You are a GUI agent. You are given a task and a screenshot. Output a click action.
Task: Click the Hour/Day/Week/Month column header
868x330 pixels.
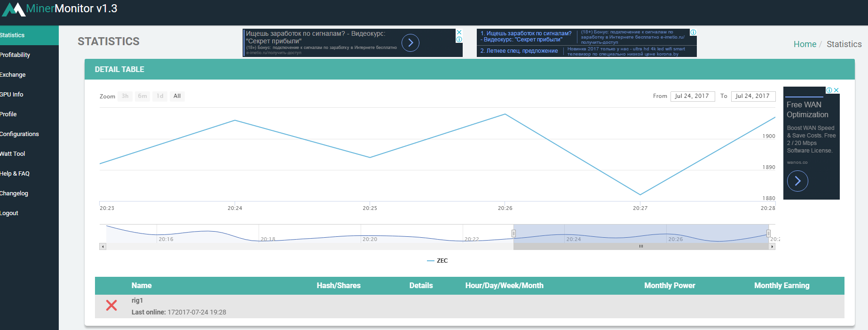pos(505,285)
